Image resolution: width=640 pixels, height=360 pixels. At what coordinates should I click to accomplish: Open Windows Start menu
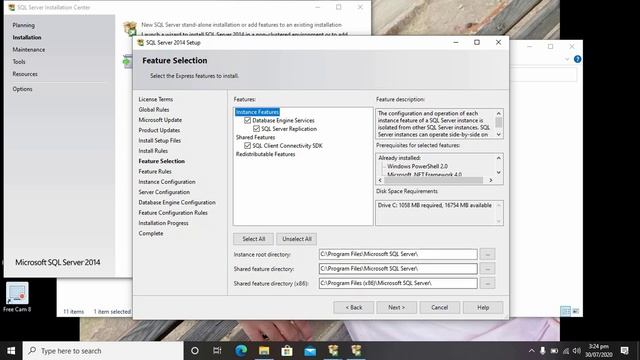[x=11, y=351]
